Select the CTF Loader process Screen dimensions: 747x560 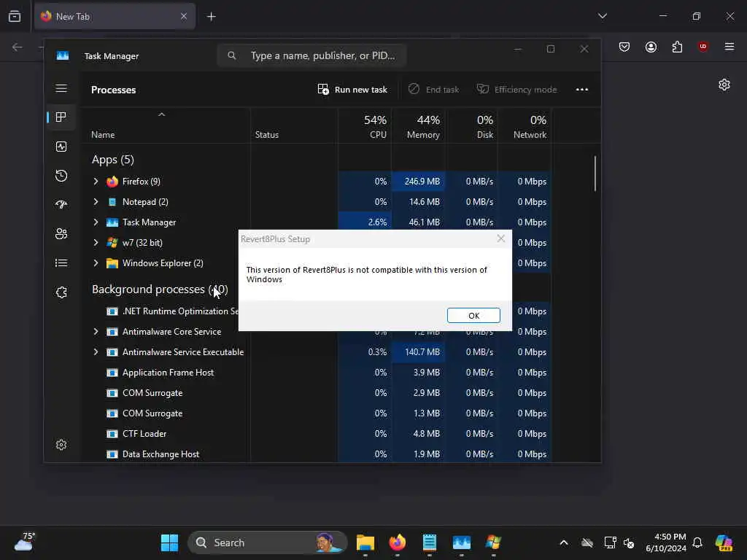tap(144, 434)
